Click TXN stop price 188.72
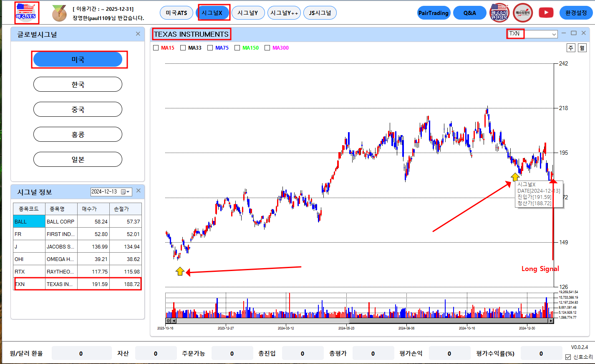This screenshot has height=364, width=595. point(126,284)
